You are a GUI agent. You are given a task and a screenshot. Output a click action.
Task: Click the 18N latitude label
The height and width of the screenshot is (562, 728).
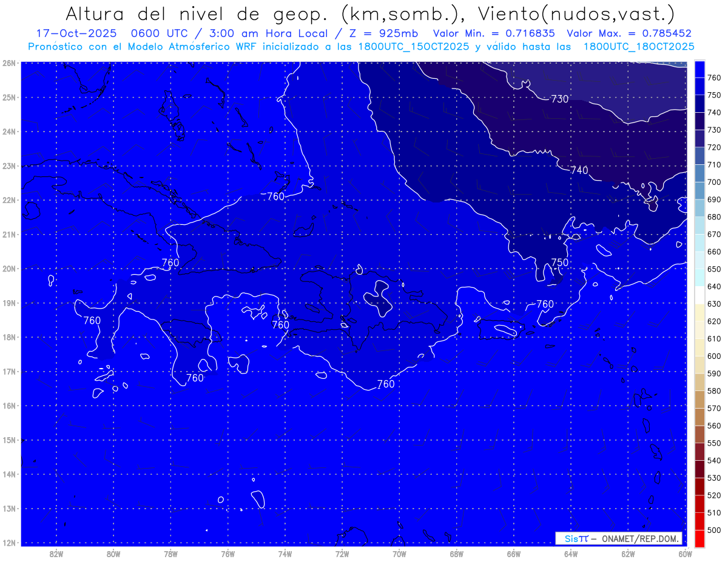point(9,337)
